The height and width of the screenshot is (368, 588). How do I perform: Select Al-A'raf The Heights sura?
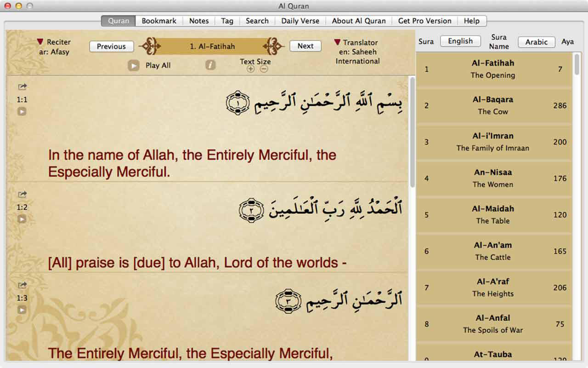point(494,287)
